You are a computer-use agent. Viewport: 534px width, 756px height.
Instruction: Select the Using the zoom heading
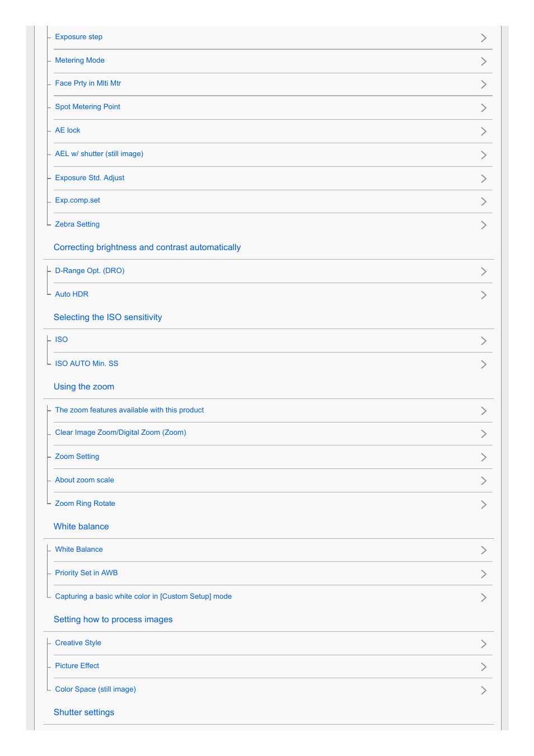pyautogui.click(x=84, y=387)
